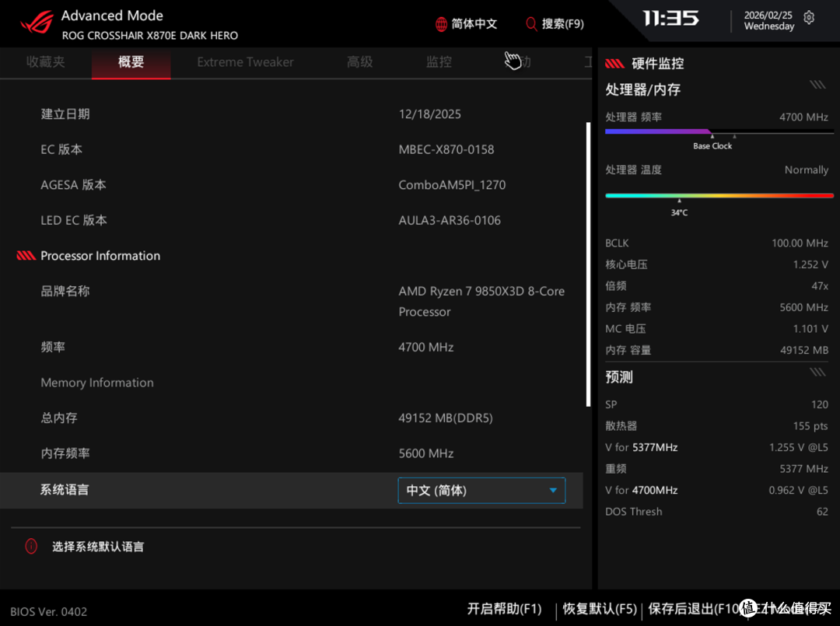Image resolution: width=840 pixels, height=626 pixels.
Task: Click the dropdown arrow of 中文 (简体)
Action: (x=554, y=491)
